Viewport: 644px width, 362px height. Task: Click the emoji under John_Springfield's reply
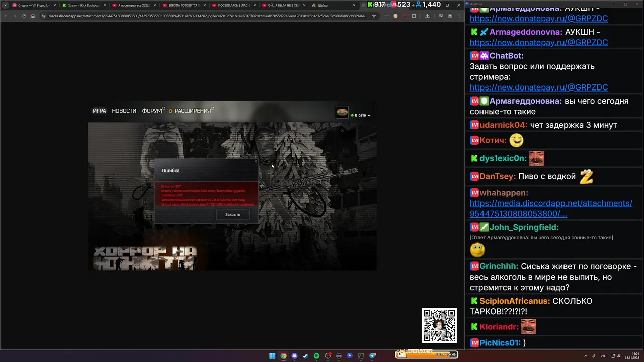click(477, 249)
